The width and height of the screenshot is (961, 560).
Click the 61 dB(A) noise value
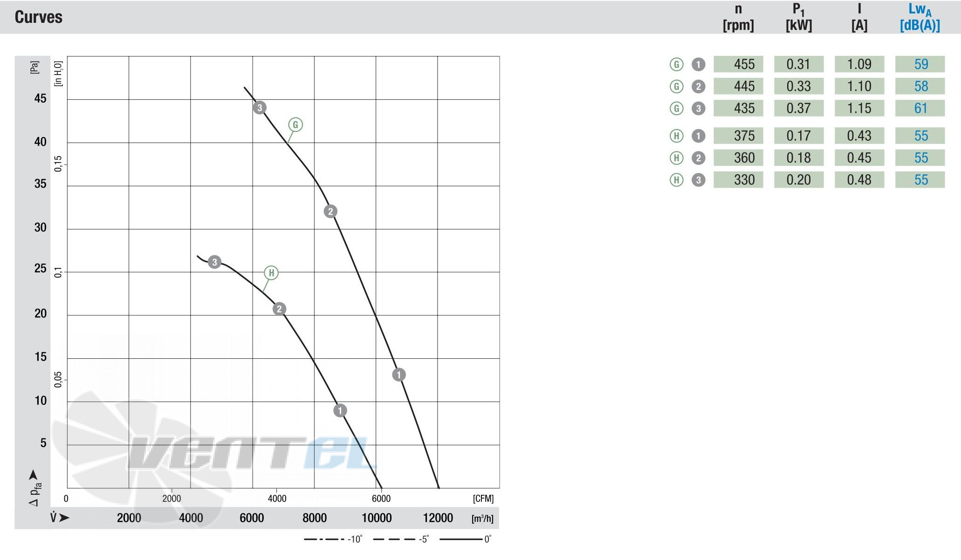pyautogui.click(x=920, y=109)
